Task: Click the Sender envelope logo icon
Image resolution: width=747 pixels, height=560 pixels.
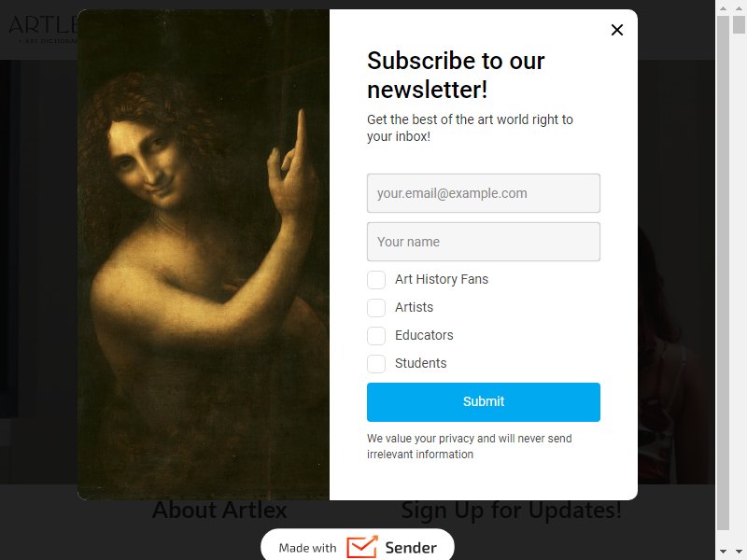Action: [362, 547]
